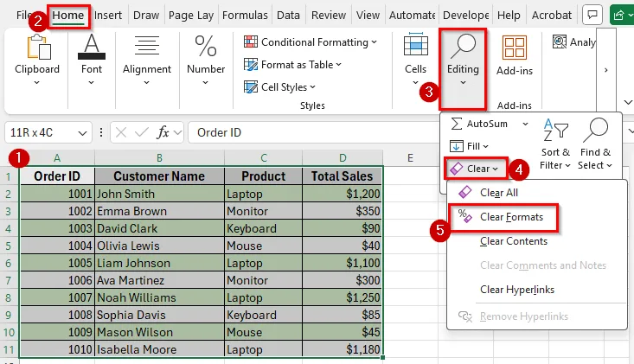Screen dimensions: 634x364
Task: Expand the Sort & Filter chevron
Action: pos(567,165)
